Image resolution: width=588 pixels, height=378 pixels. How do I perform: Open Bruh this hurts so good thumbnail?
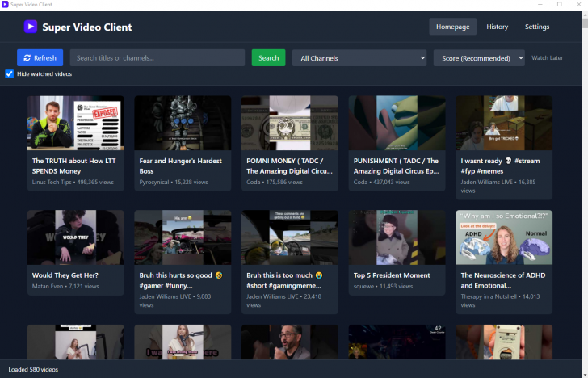[183, 237]
